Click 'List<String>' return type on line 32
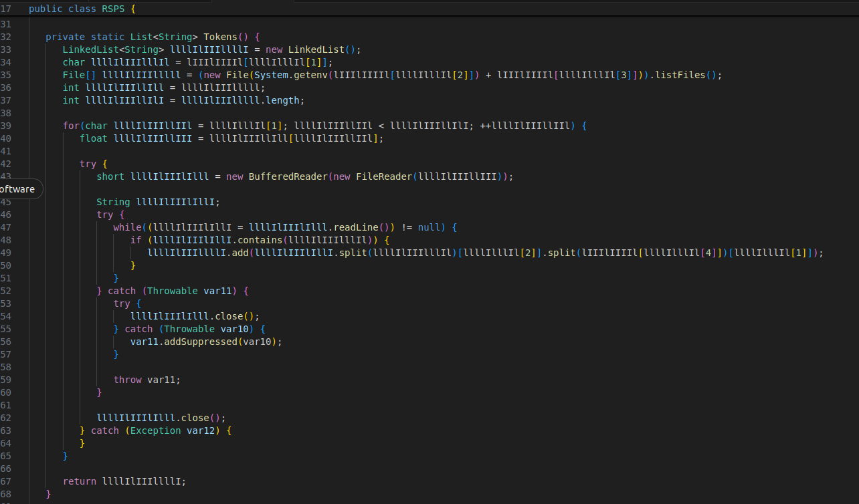Image resolution: width=859 pixels, height=504 pixels. 165,37
